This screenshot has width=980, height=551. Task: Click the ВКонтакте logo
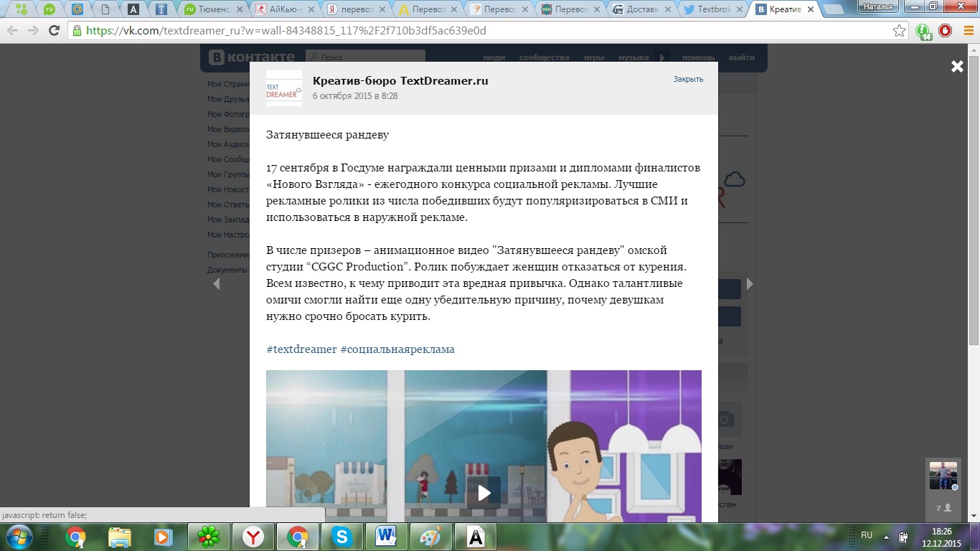tap(252, 57)
